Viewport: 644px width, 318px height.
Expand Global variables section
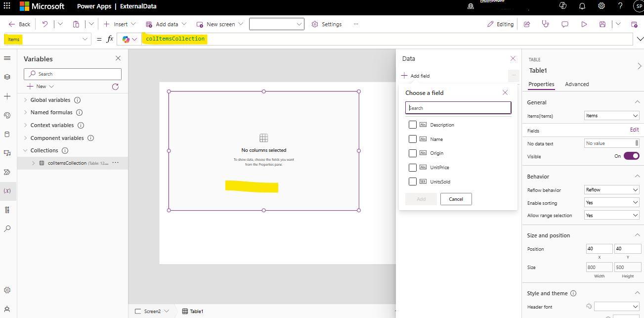26,100
